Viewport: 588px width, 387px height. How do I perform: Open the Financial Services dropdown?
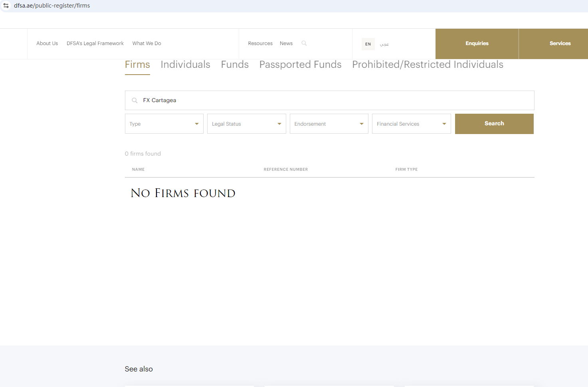[x=412, y=124]
